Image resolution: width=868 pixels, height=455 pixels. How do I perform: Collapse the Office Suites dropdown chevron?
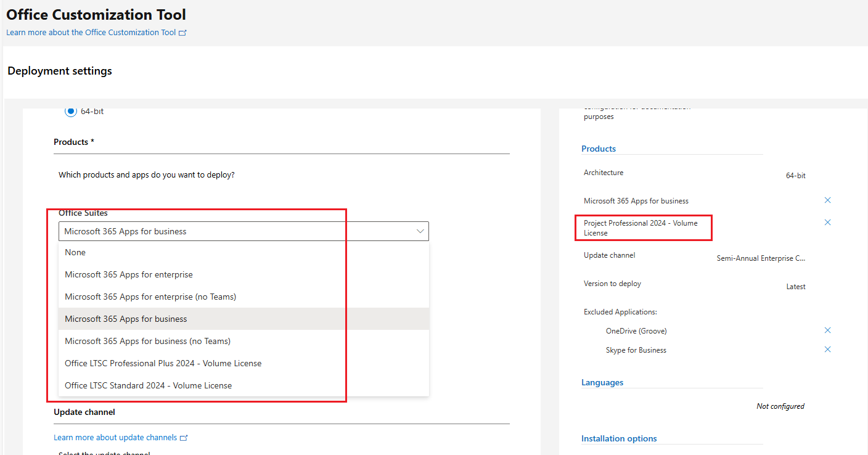click(420, 231)
